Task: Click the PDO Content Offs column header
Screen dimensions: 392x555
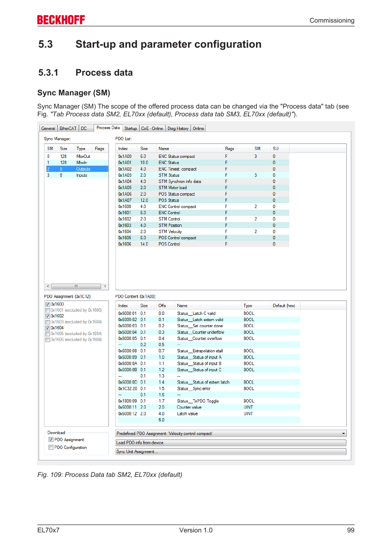Action: [165, 306]
